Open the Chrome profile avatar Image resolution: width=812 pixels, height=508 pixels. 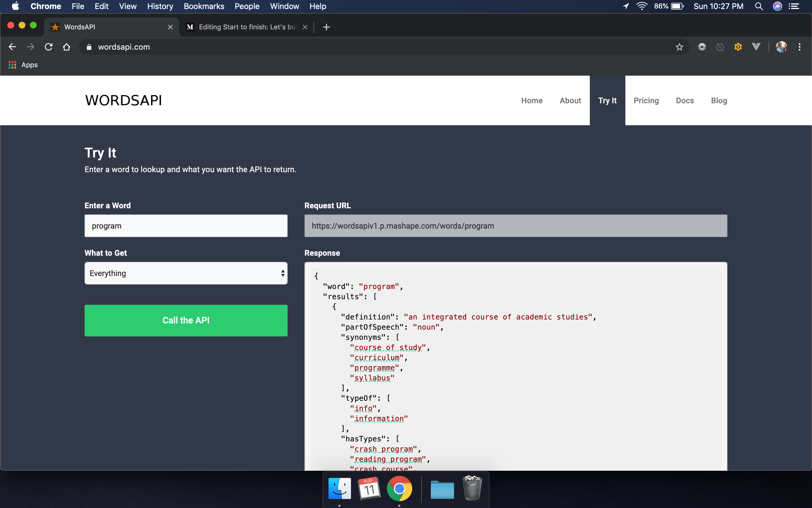tap(781, 47)
